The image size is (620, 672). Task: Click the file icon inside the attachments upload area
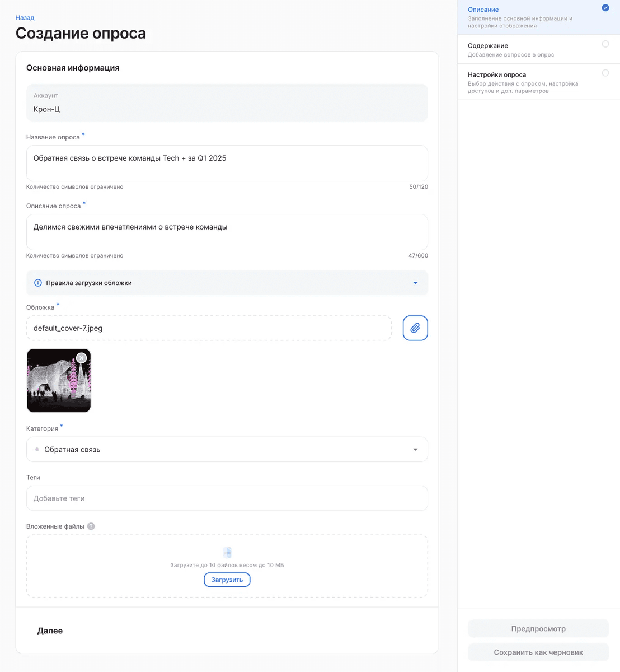pyautogui.click(x=227, y=552)
